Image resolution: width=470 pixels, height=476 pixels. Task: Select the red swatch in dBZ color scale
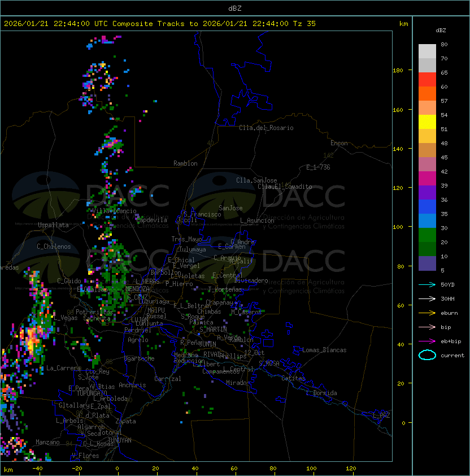coord(427,80)
